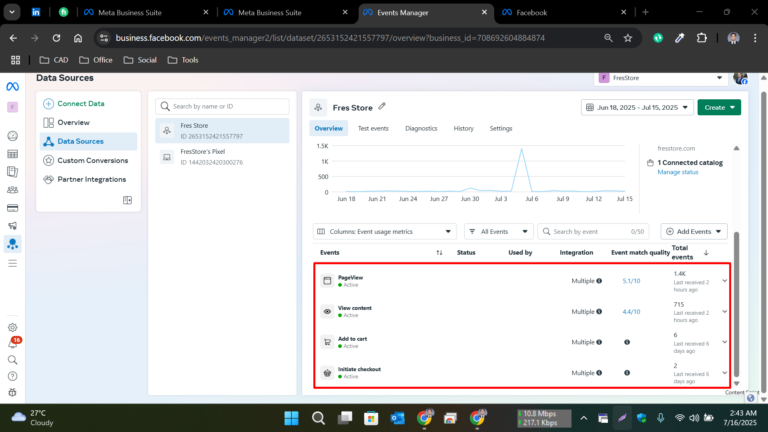Open the all tools hamburger menu icon

click(x=13, y=263)
